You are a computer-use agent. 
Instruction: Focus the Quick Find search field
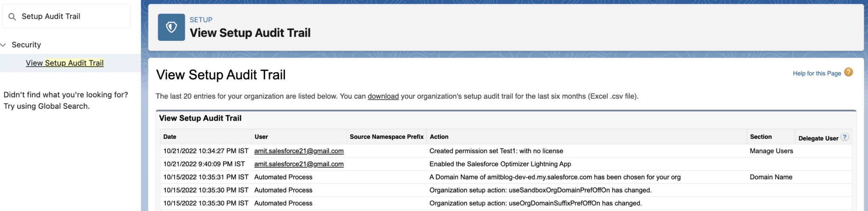pyautogui.click(x=72, y=17)
